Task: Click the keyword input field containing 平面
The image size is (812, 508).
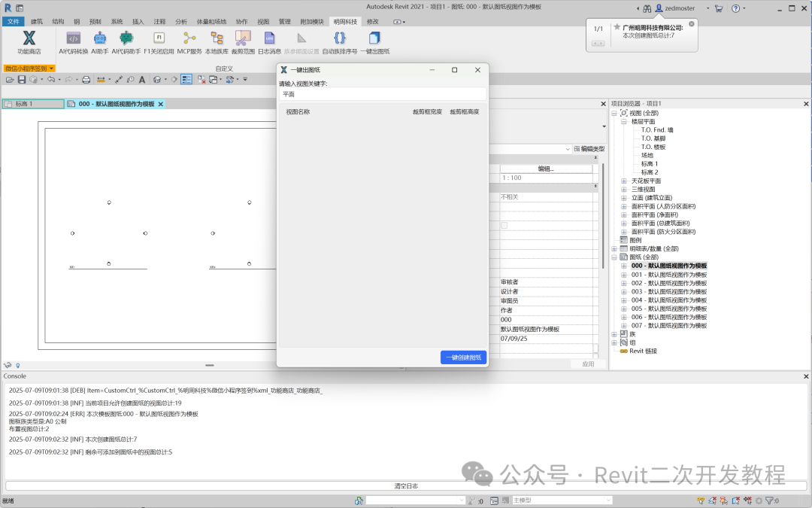Action: pos(383,94)
